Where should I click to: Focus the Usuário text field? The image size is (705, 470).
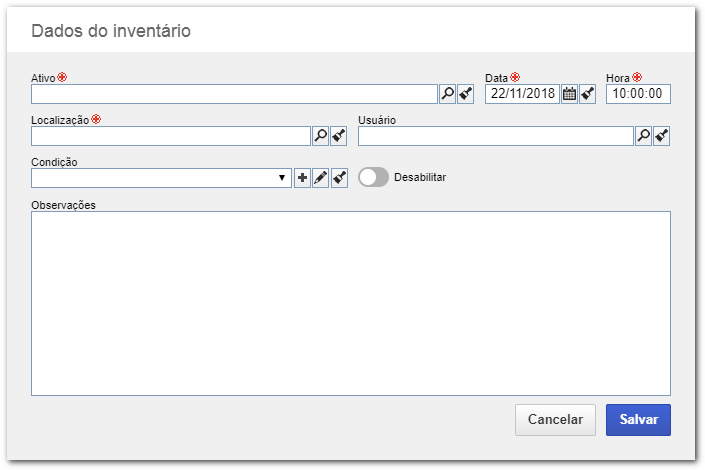click(495, 136)
